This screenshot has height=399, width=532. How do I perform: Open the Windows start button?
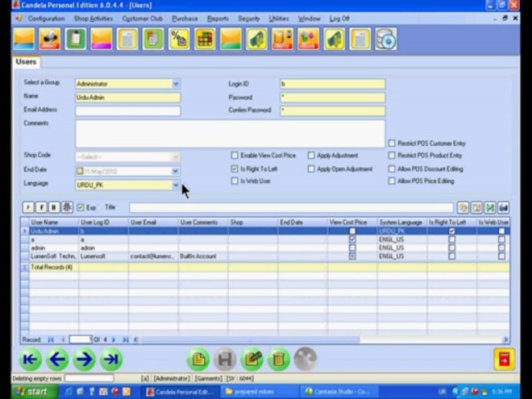(x=34, y=392)
